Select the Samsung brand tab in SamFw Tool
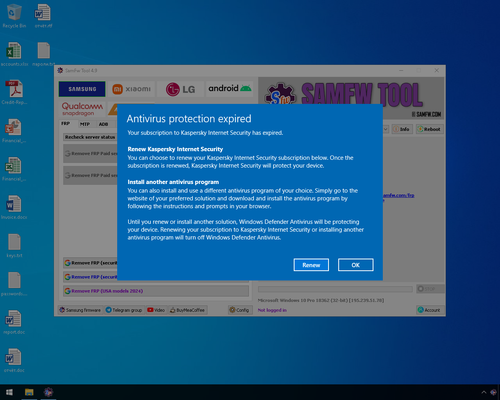This screenshot has width=500, height=400. (82, 89)
